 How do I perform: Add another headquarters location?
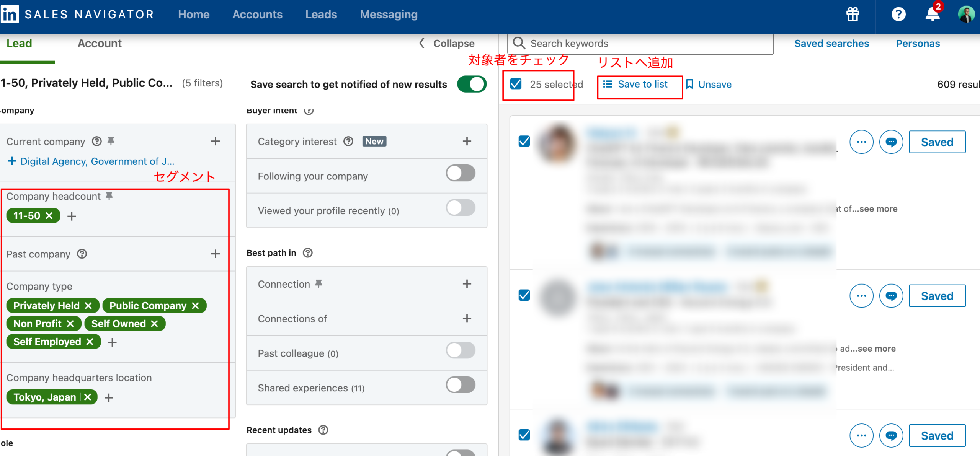coord(109,398)
